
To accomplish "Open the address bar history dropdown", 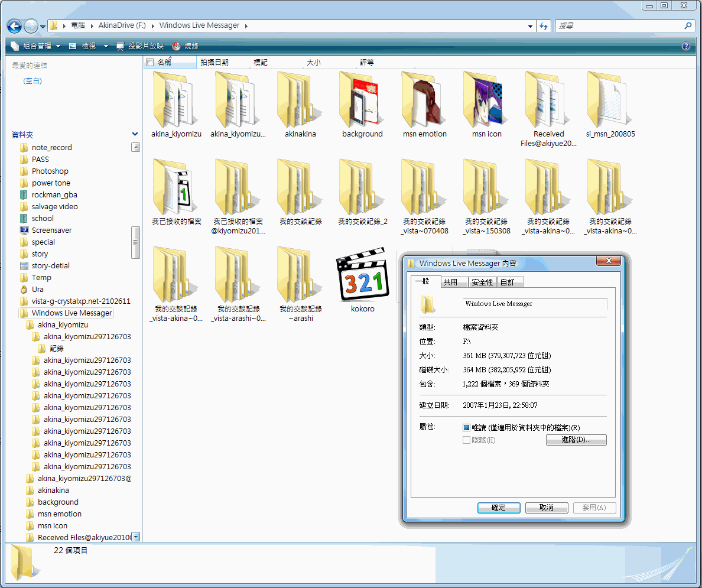I will [x=530, y=26].
